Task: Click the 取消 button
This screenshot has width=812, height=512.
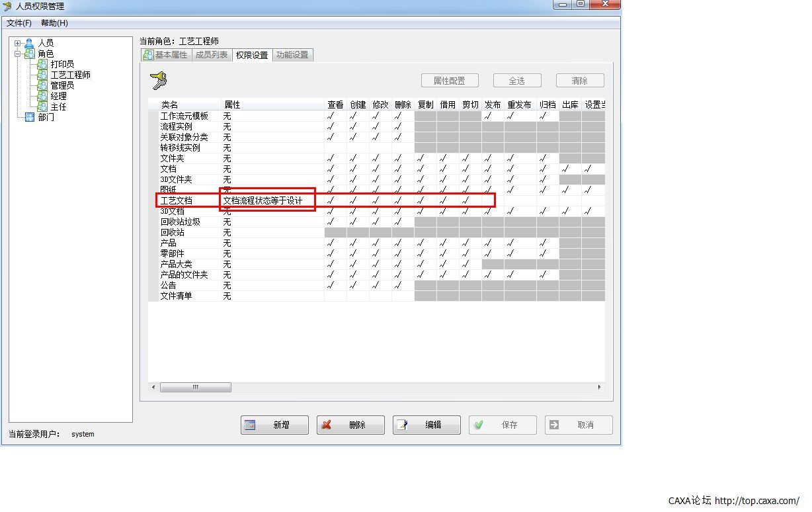Action: pyautogui.click(x=579, y=425)
